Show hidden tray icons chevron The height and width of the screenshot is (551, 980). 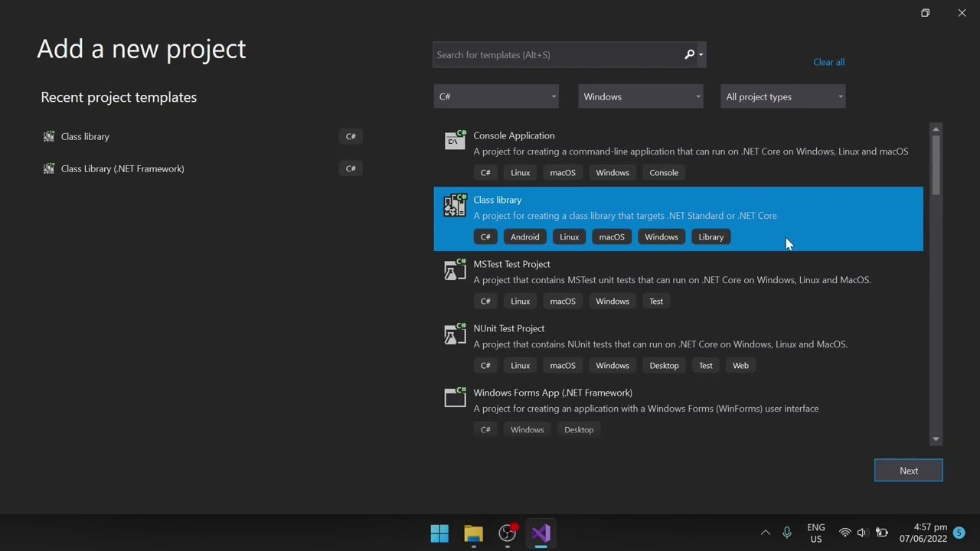click(x=765, y=533)
